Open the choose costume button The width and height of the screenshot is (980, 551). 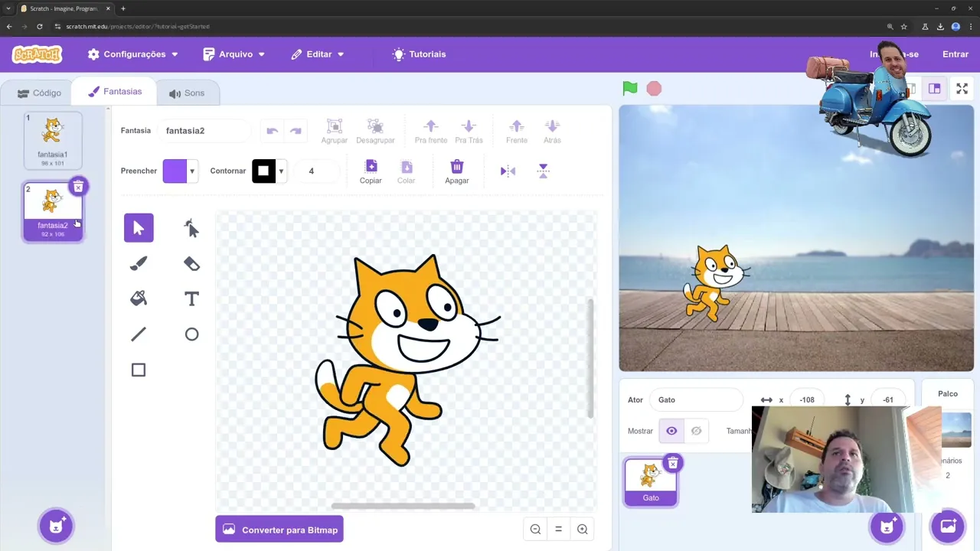56,526
